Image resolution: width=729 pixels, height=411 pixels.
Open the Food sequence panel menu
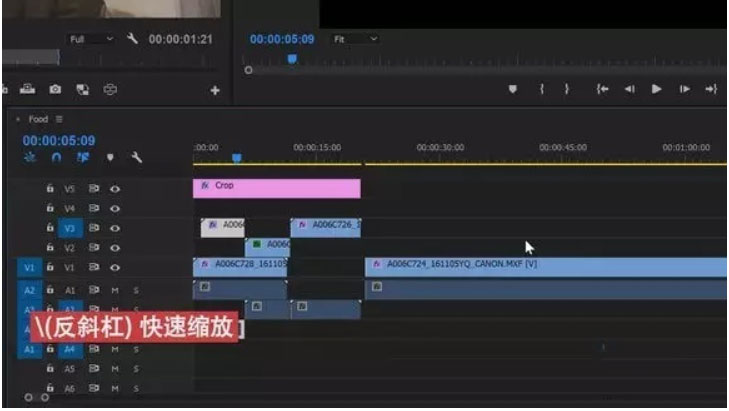(x=59, y=119)
